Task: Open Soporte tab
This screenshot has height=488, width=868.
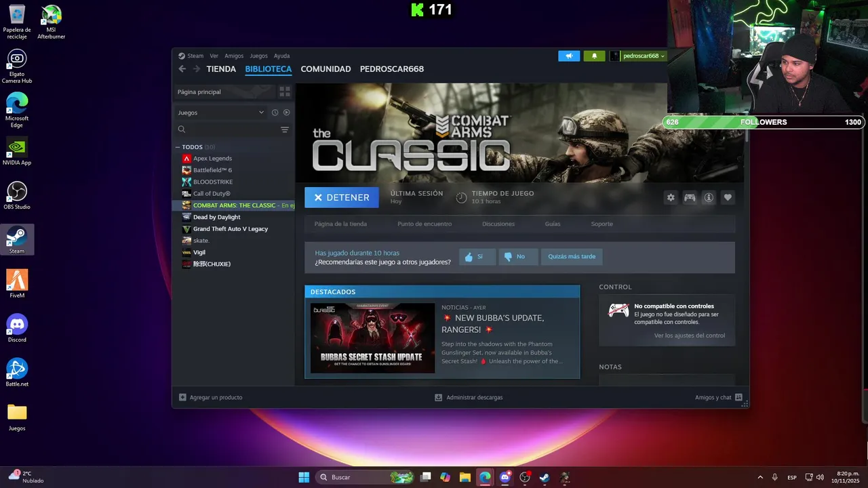Action: (601, 224)
